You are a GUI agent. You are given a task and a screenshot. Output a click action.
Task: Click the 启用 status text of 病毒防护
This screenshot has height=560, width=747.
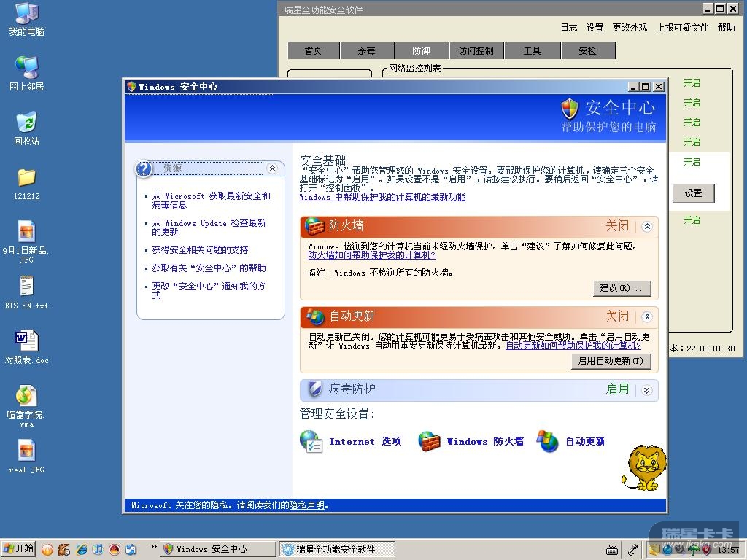[617, 389]
